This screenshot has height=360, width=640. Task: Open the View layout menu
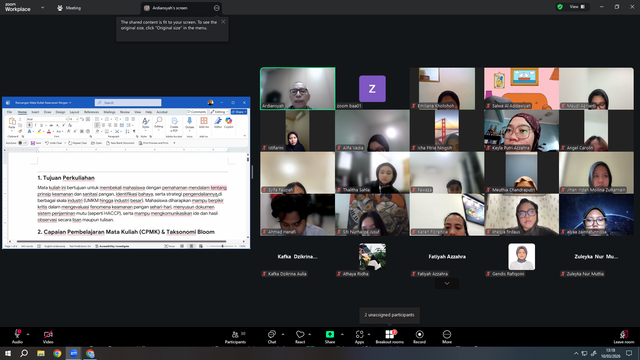point(577,7)
